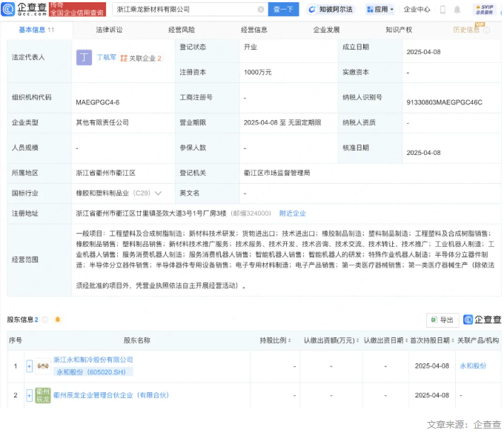This screenshot has height=433, width=504.
Task: Click the 传奇 全国企业信用查询 red banner
Action: 78,9
